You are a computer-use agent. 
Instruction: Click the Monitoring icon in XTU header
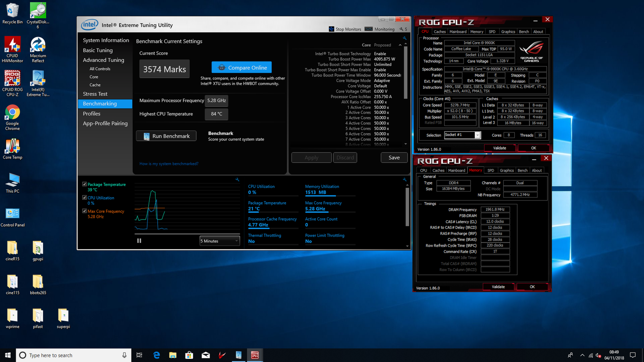pyautogui.click(x=369, y=29)
